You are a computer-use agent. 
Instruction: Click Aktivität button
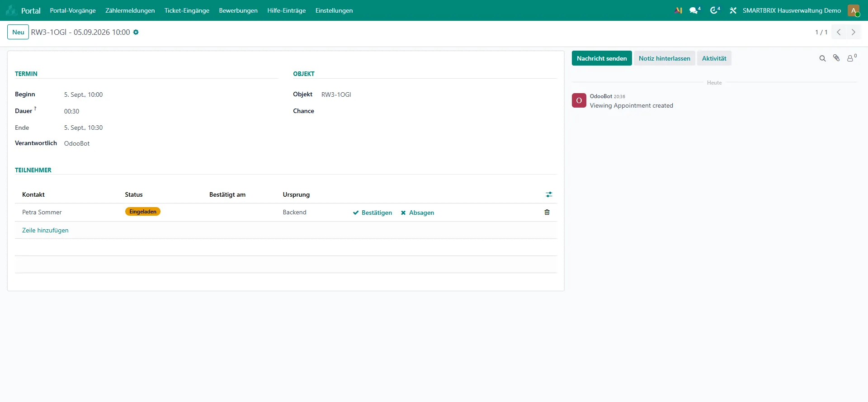(x=714, y=58)
